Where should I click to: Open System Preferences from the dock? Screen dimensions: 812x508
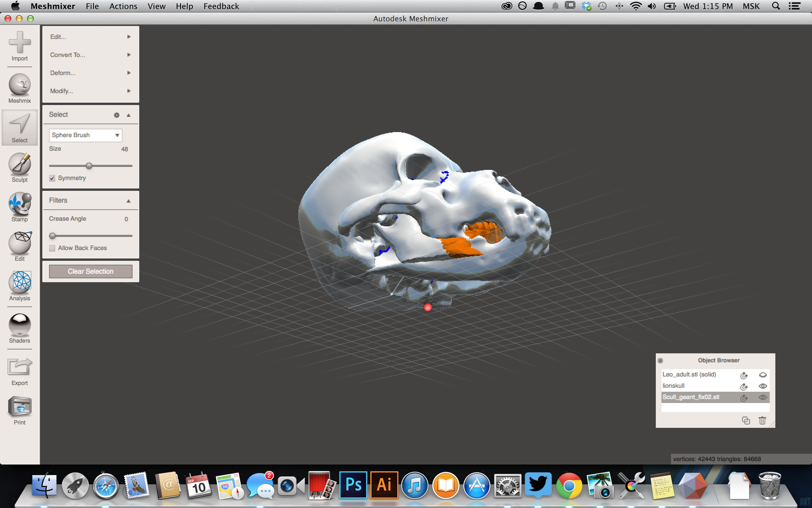coord(508,486)
